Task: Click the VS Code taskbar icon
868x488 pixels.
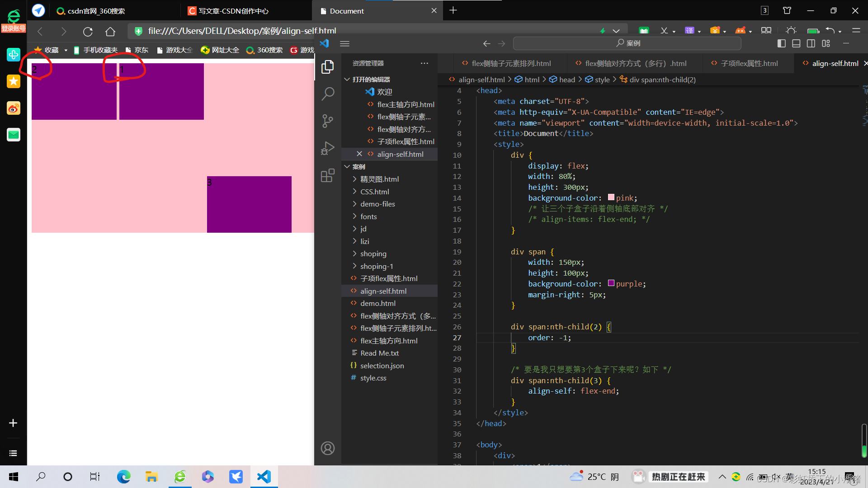Action: (x=264, y=477)
